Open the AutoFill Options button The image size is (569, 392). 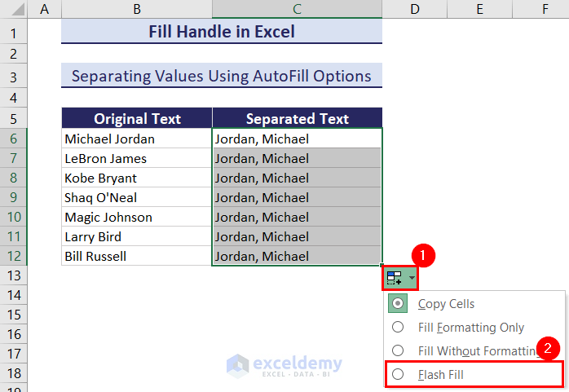(x=395, y=278)
